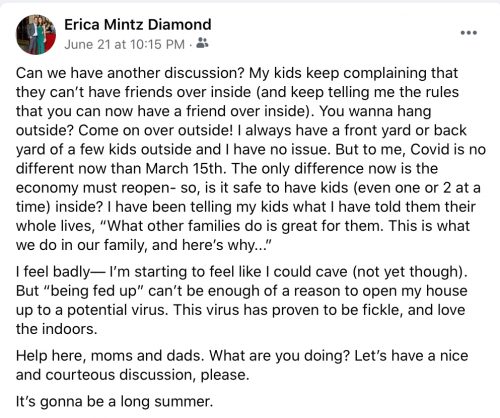Click the phrase 'courteous discussion, please'
The height and width of the screenshot is (418, 500).
pos(147,375)
